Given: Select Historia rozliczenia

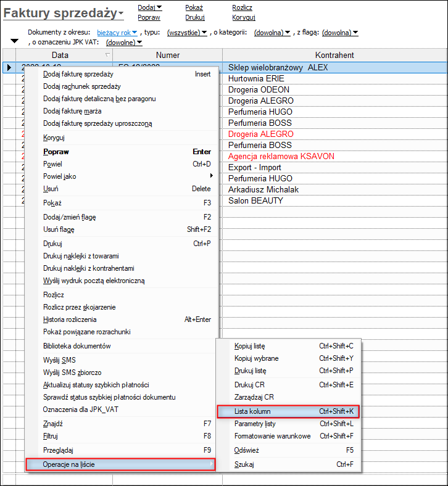Looking at the screenshot, I should (x=127, y=319).
